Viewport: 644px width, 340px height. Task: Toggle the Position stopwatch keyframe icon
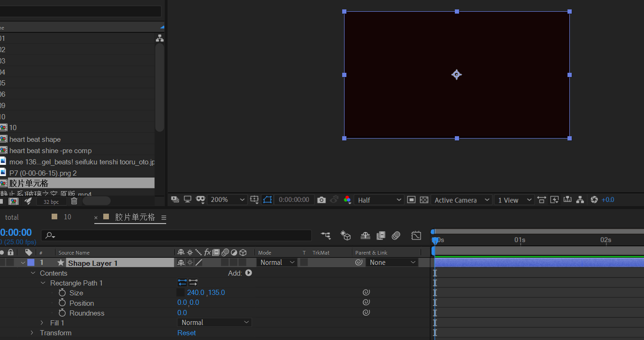(62, 303)
